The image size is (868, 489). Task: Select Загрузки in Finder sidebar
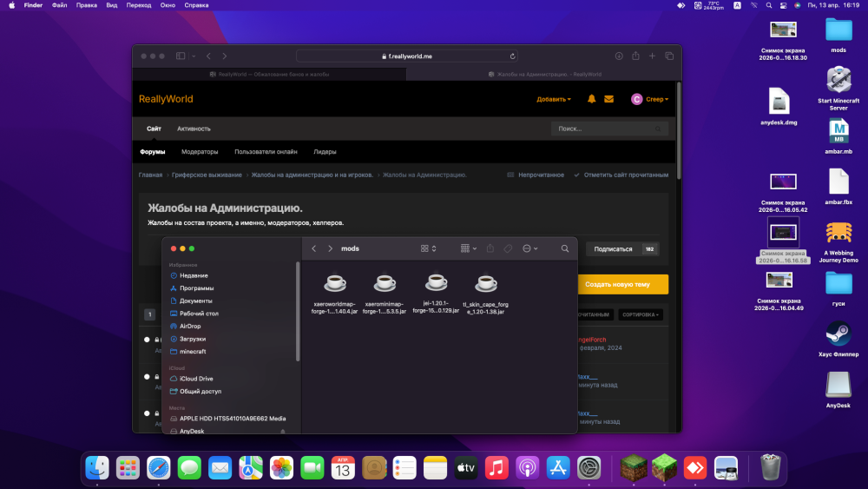(x=193, y=339)
